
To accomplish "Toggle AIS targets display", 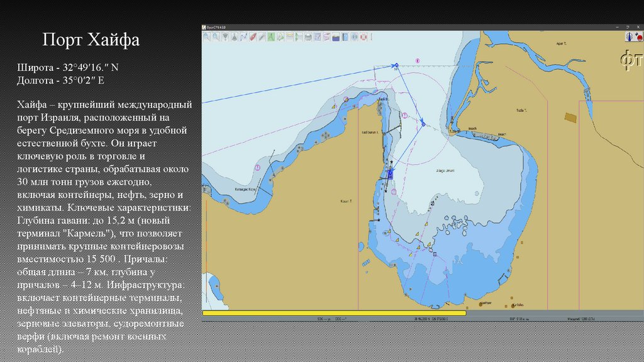I will [x=280, y=37].
